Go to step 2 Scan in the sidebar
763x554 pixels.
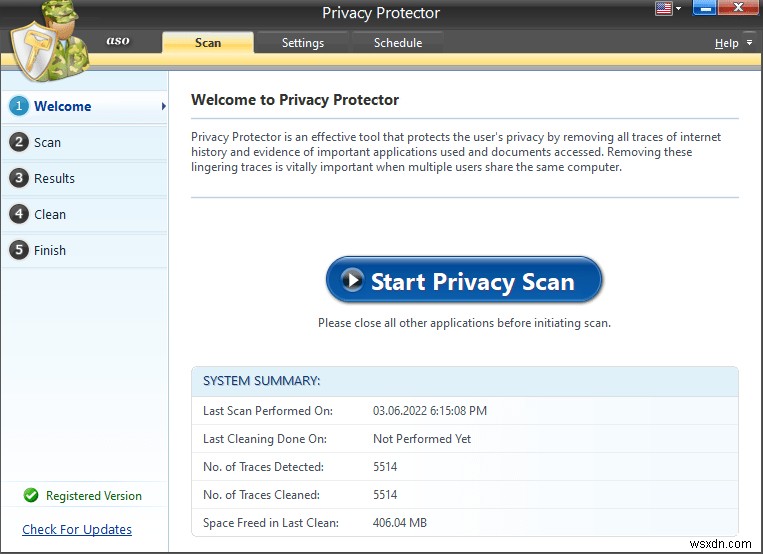point(47,142)
